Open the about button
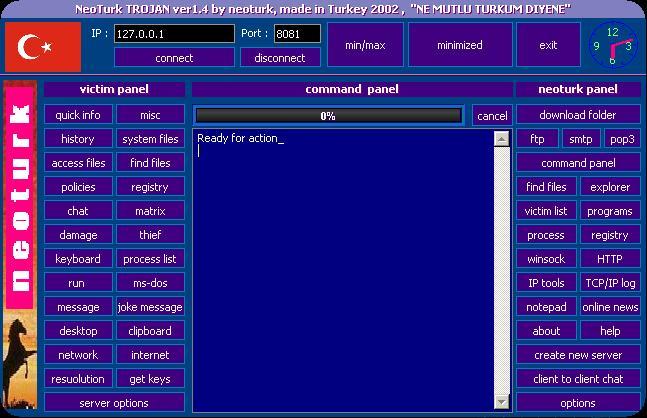 click(x=546, y=331)
